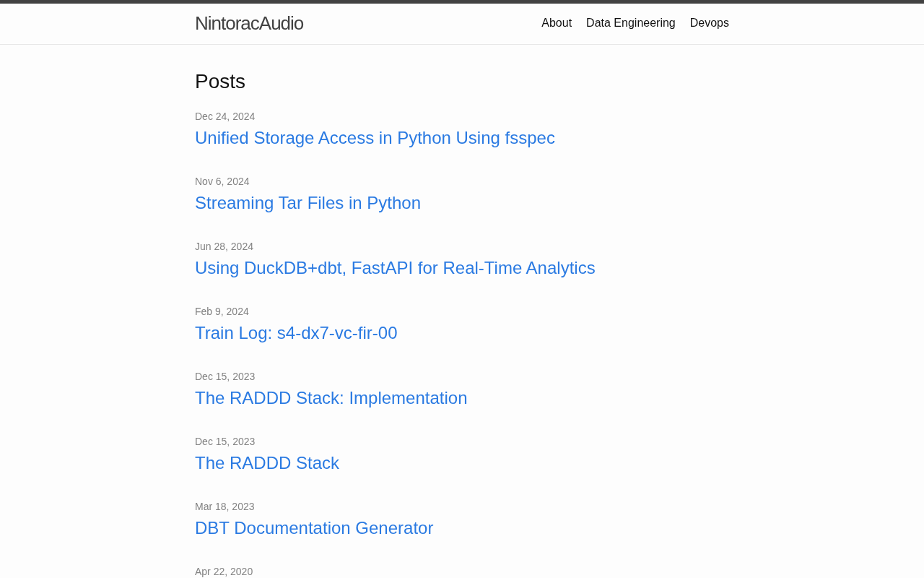Open the DBT Documentation Generator post

[x=314, y=528]
